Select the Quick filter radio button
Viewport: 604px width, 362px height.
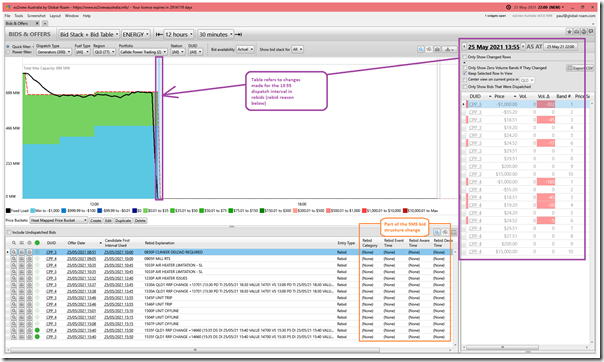point(8,47)
